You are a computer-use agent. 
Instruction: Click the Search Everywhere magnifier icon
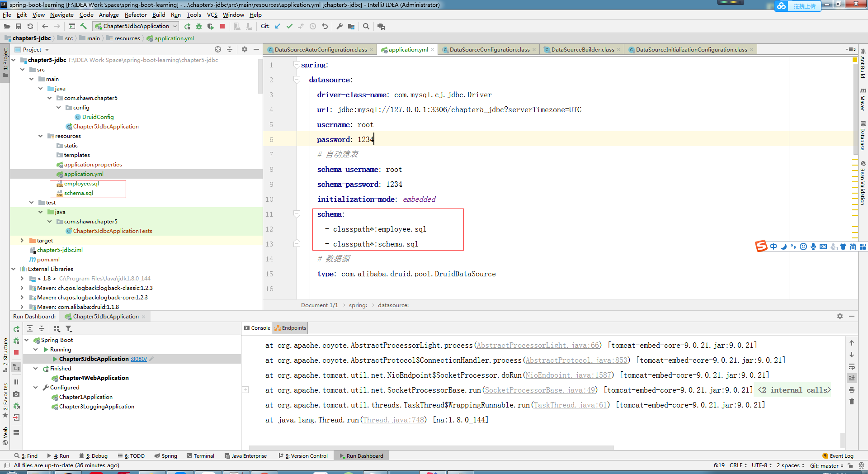click(x=366, y=26)
